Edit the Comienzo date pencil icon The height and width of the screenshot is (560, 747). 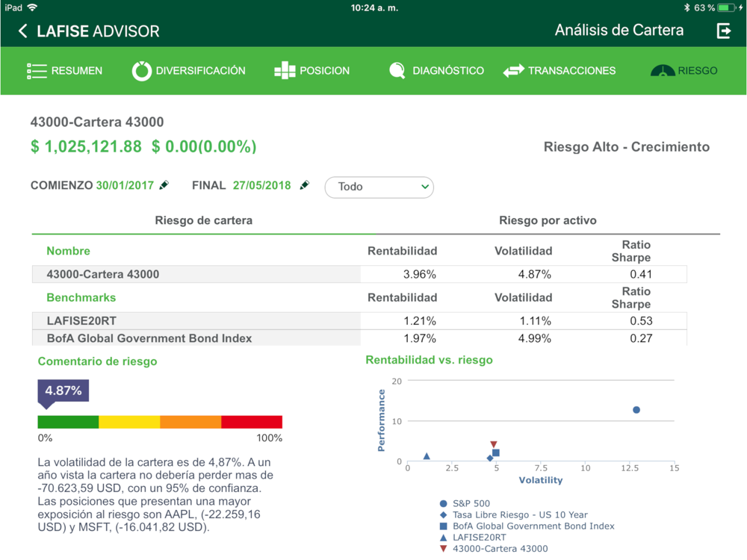(x=164, y=185)
